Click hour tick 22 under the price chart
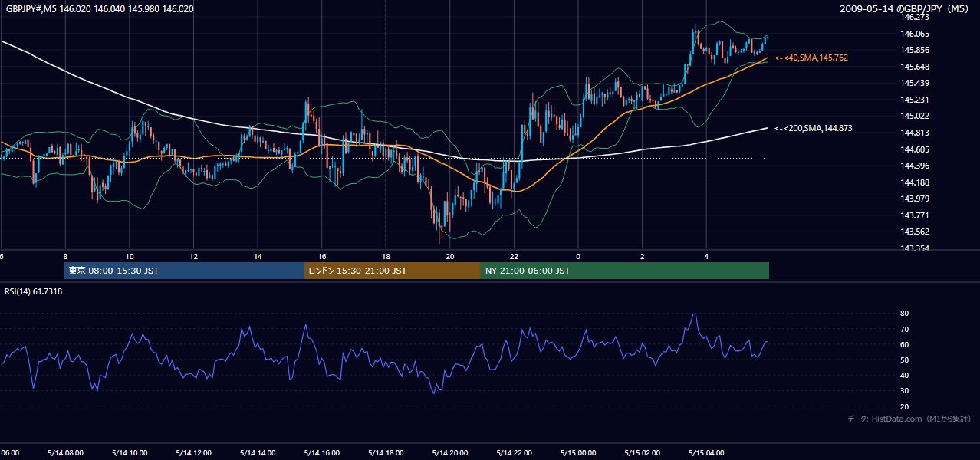This screenshot has width=980, height=460. (x=515, y=257)
